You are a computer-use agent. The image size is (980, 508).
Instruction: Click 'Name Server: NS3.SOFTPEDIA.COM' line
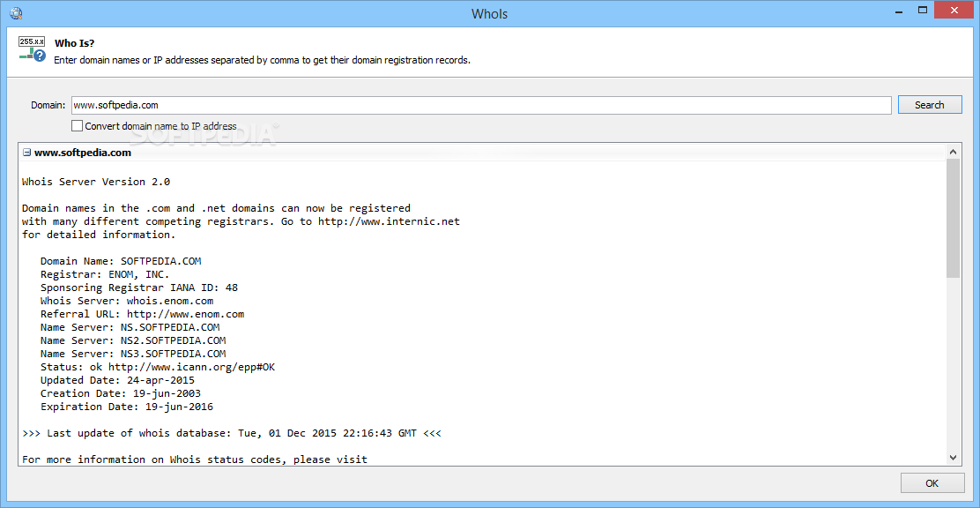[x=133, y=354]
